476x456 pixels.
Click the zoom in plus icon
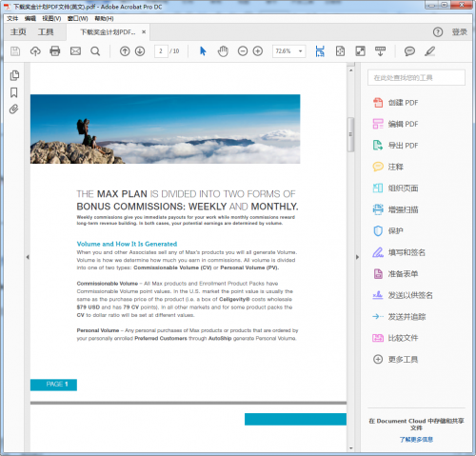click(x=258, y=51)
